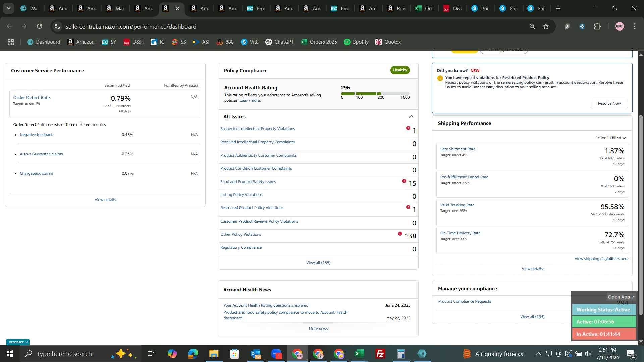644x362 pixels.
Task: Open View details under Shipping Performance
Action: click(x=532, y=269)
